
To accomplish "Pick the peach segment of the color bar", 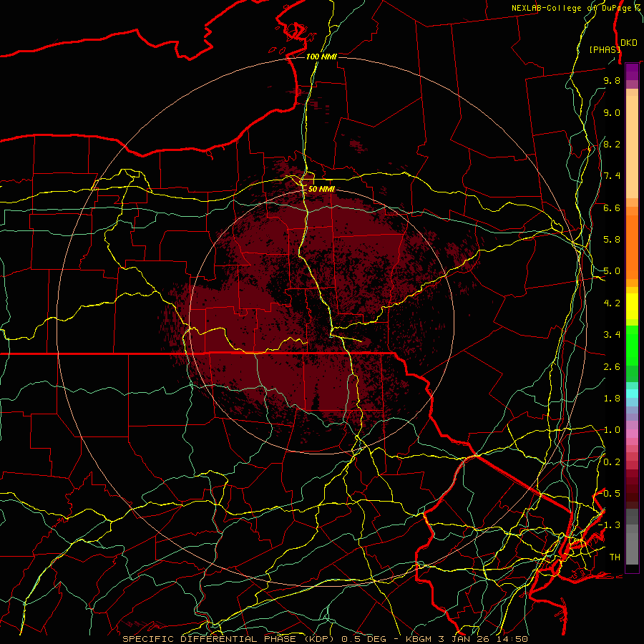I will click(x=632, y=147).
